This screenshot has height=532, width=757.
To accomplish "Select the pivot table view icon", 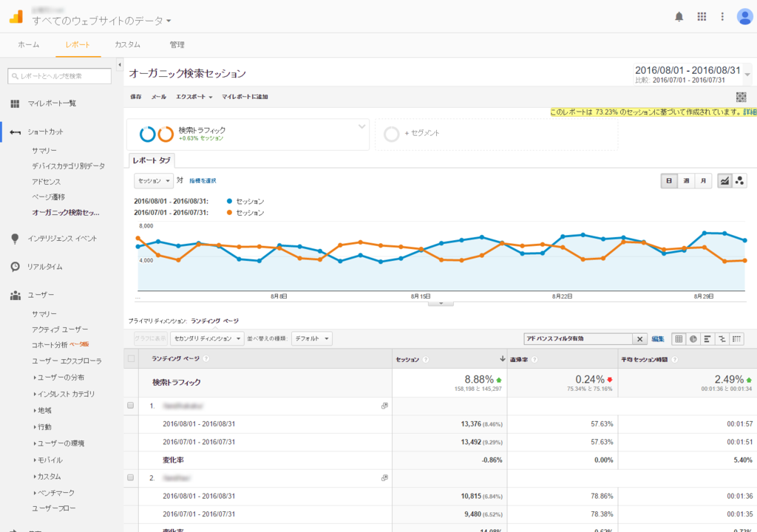I will 736,339.
